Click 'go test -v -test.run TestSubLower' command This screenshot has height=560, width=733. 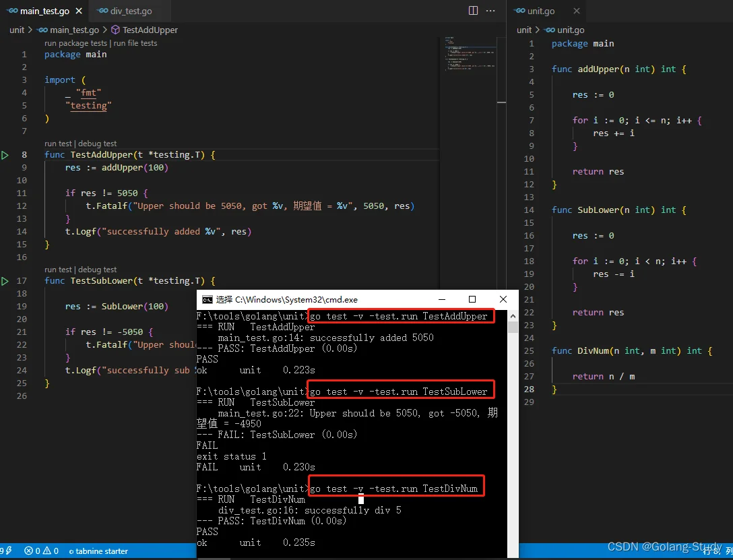click(398, 392)
